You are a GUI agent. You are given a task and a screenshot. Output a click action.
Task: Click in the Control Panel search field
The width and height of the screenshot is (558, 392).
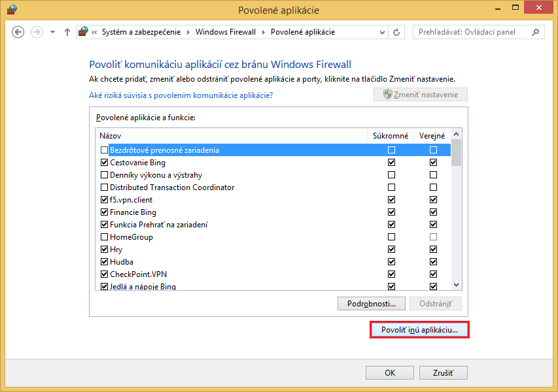tap(471, 32)
